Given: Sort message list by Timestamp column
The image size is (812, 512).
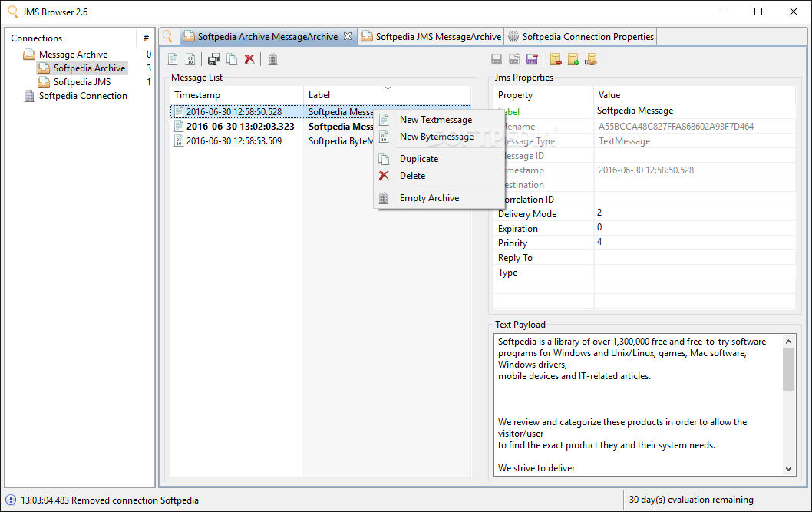Looking at the screenshot, I should (x=236, y=95).
